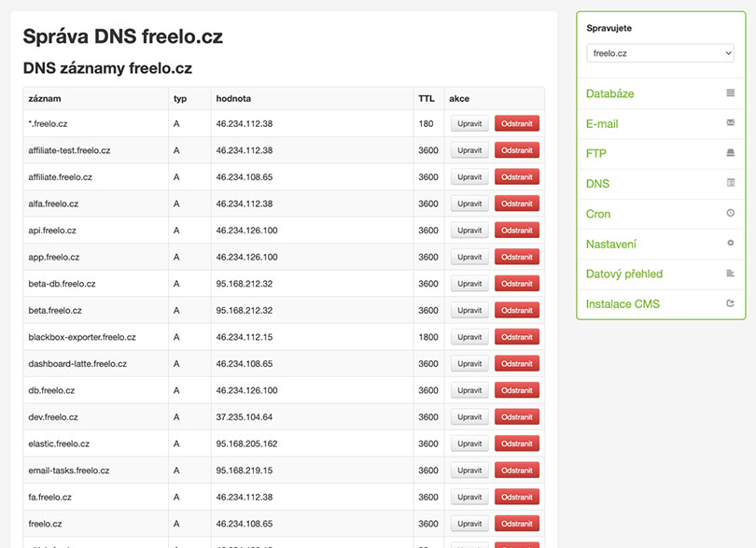
Task: Click the Datový přehled chart icon
Action: click(x=731, y=273)
